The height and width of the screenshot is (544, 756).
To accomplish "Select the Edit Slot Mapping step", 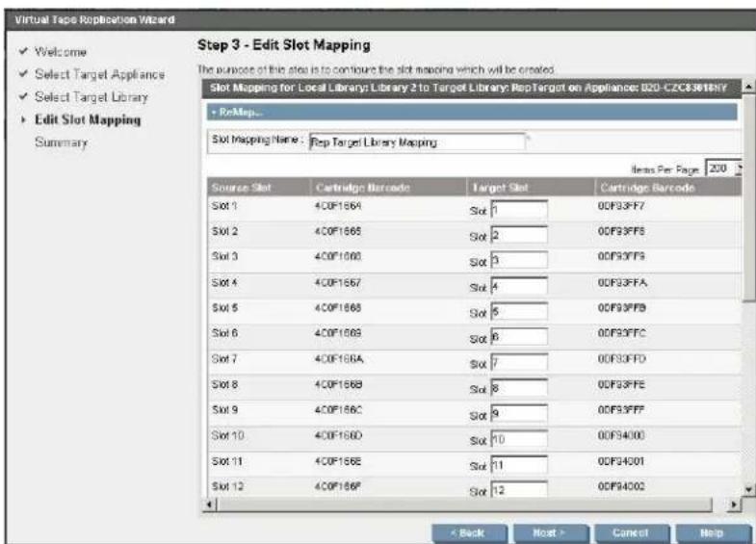I will pyautogui.click(x=88, y=119).
